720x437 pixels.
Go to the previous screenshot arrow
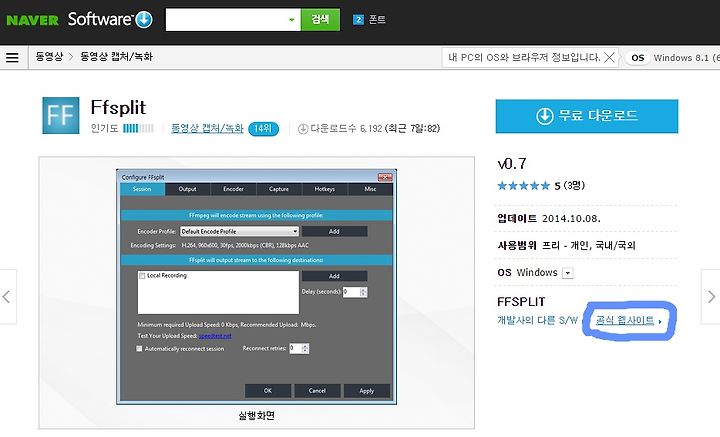click(x=7, y=297)
